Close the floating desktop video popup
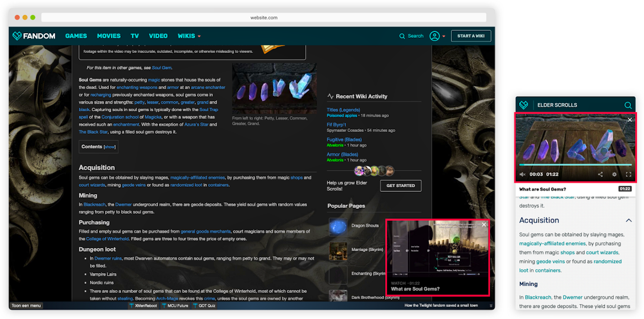The image size is (644, 319). (x=484, y=224)
